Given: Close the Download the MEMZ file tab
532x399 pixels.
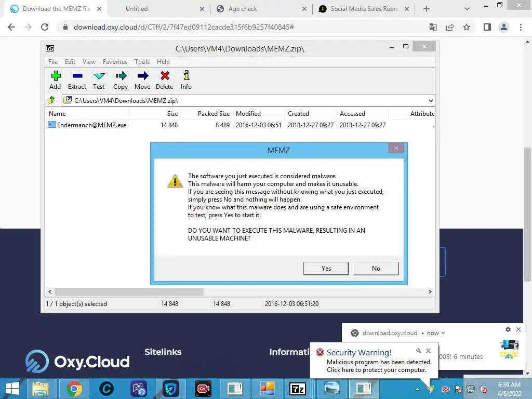Looking at the screenshot, I should coord(99,9).
